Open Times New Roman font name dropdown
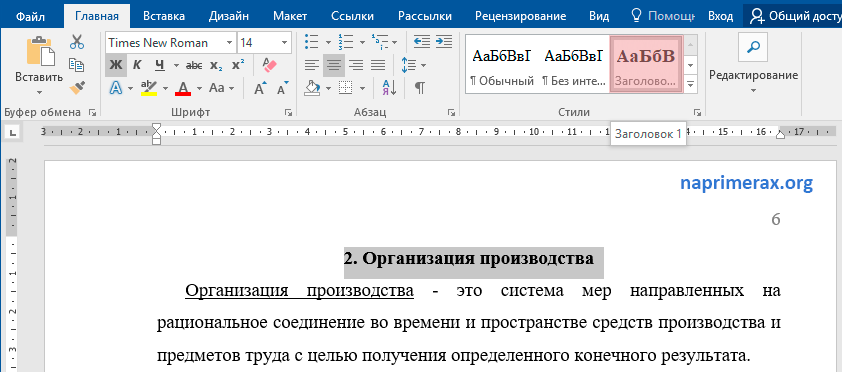Screen dimensions: 842x372 click(x=230, y=43)
